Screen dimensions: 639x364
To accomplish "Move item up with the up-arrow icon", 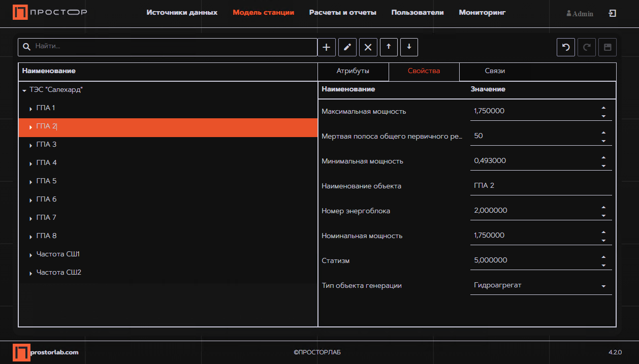I will pyautogui.click(x=389, y=47).
